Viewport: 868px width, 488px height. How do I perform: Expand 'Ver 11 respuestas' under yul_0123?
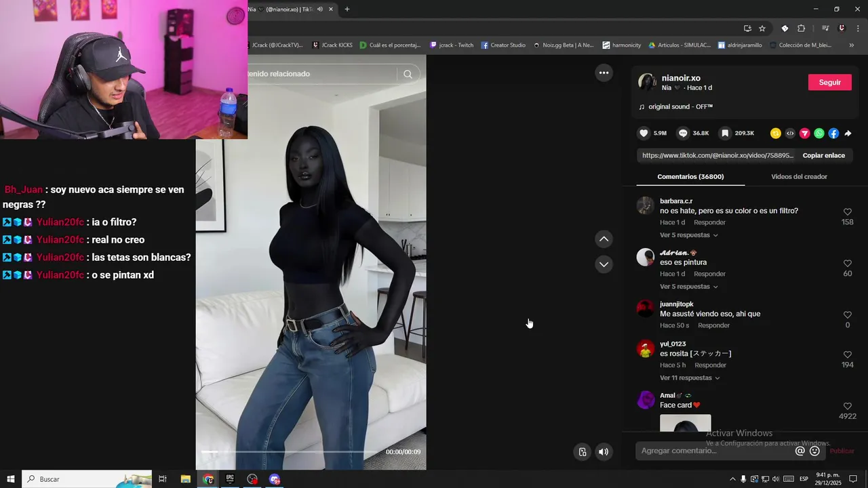[690, 378]
